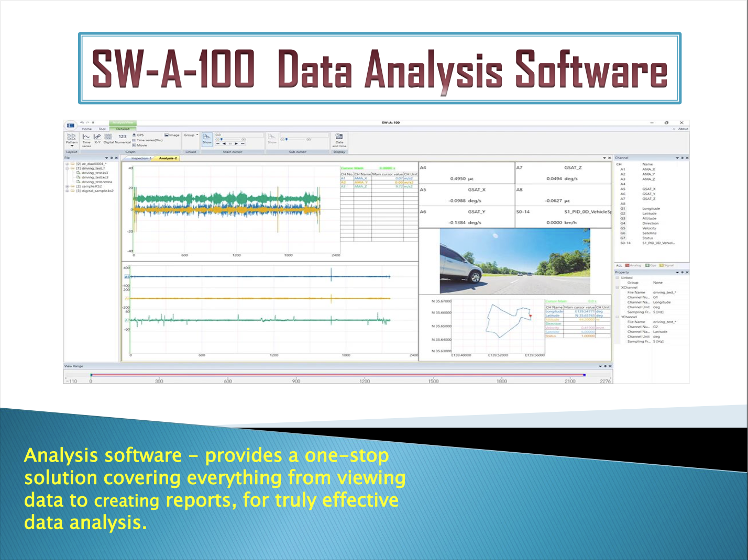Open the Property panel options dropdown arrow

(677, 272)
